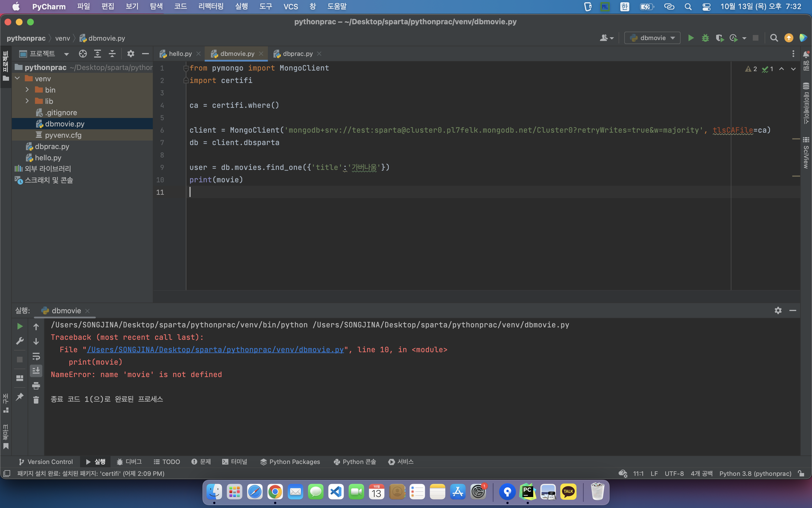The image size is (812, 508).
Task: Open the Search Everywhere magnifier in PyCharm toolbar
Action: [774, 38]
